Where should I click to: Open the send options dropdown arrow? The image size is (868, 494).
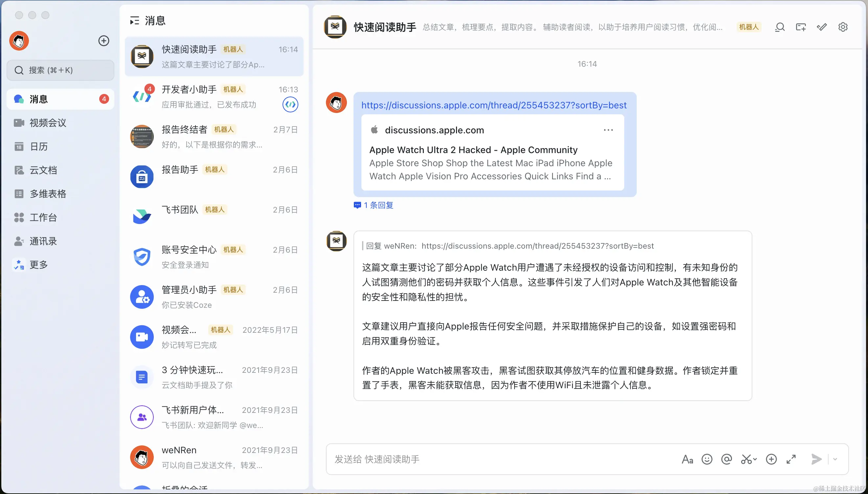835,459
